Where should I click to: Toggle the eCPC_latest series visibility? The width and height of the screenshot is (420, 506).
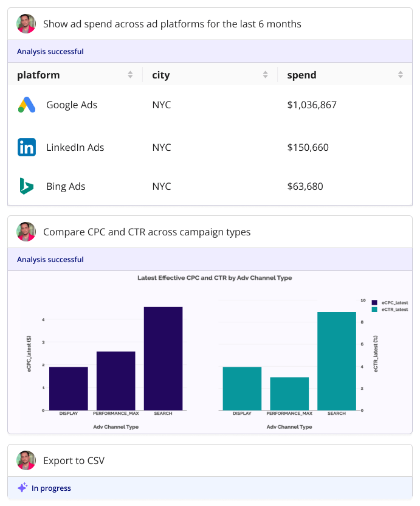click(394, 302)
